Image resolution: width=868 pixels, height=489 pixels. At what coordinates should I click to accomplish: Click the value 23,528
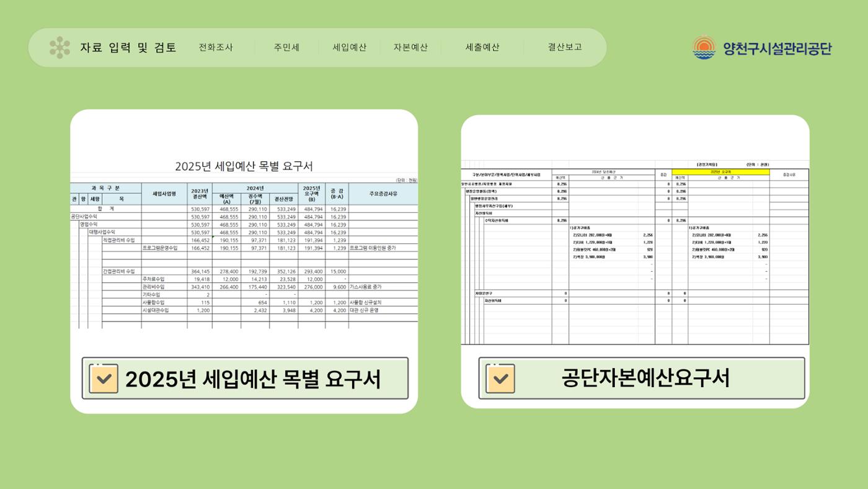(287, 279)
